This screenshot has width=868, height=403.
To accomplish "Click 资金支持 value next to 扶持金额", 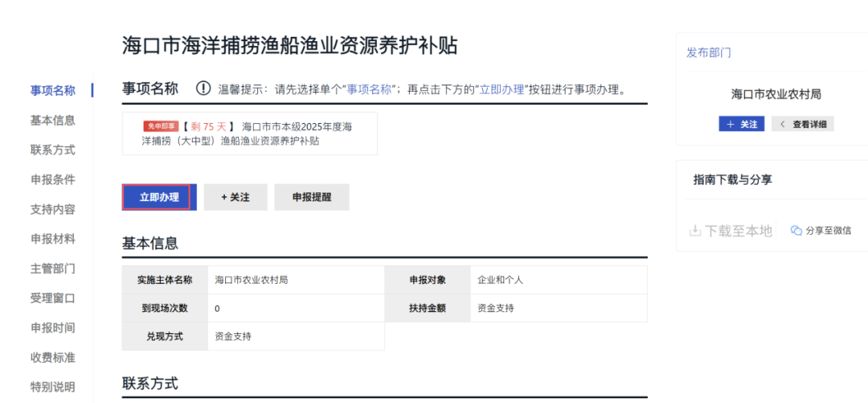I will click(495, 308).
